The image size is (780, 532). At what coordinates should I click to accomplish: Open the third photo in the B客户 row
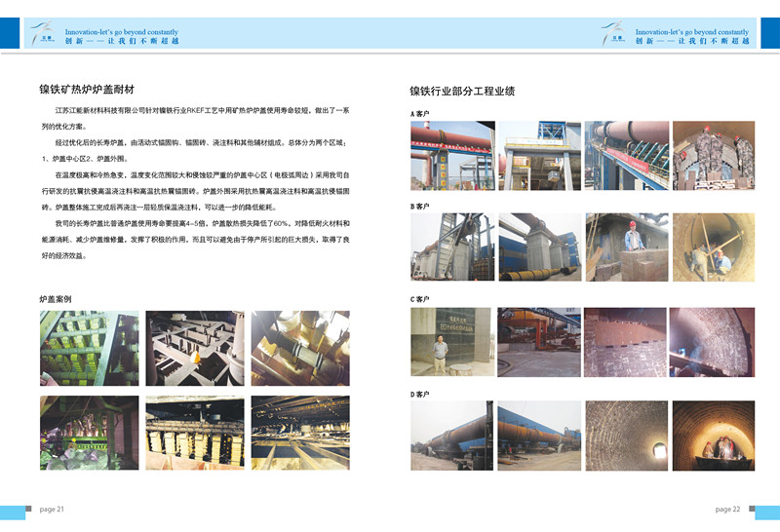coord(626,247)
